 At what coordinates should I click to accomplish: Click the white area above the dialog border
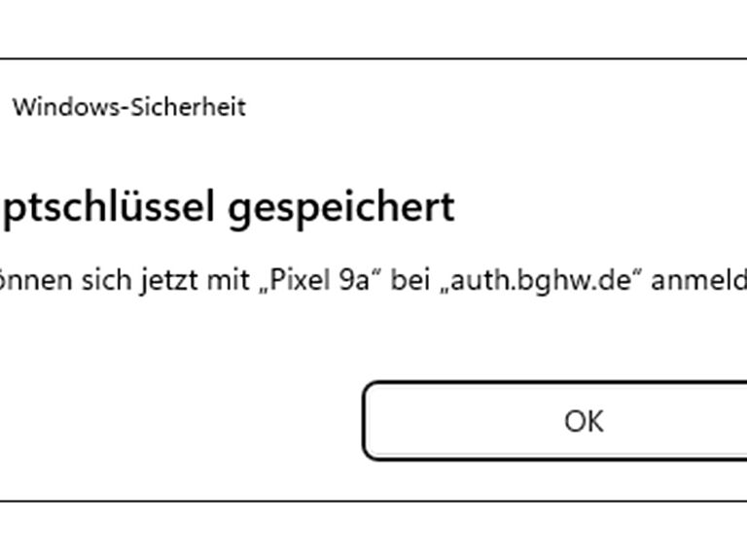point(373,27)
